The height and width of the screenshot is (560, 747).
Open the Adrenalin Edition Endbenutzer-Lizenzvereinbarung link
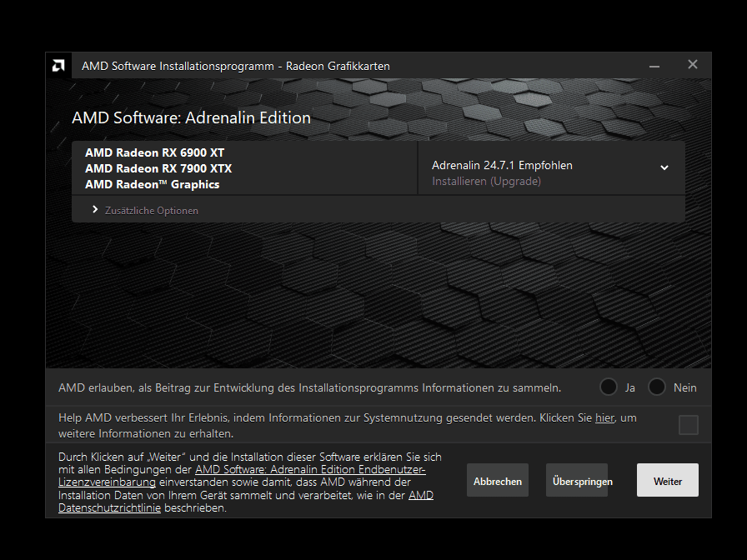pyautogui.click(x=242, y=476)
